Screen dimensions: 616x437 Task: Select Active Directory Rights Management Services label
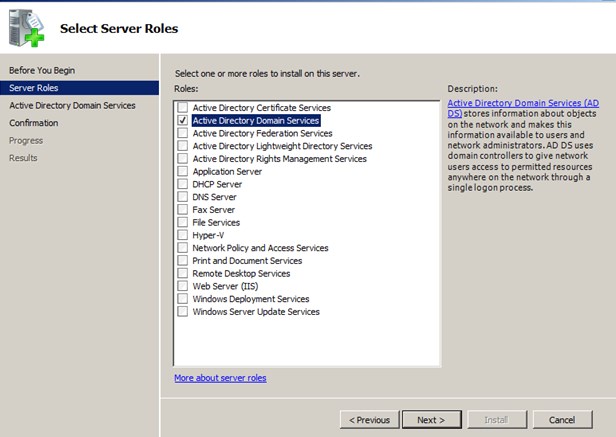coord(279,159)
